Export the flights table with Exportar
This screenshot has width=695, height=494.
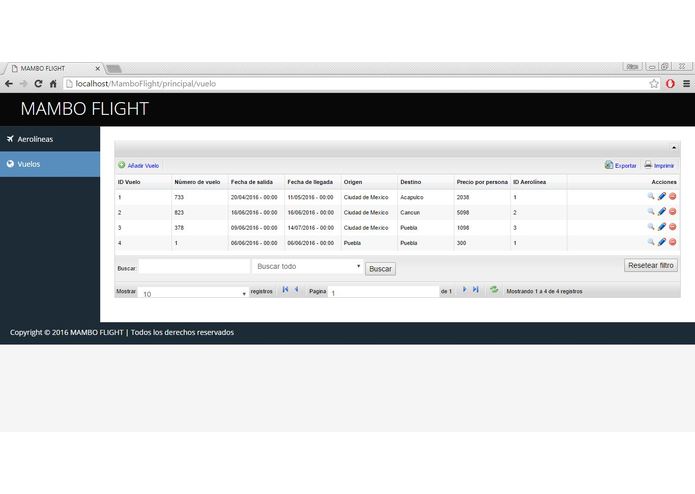625,166
